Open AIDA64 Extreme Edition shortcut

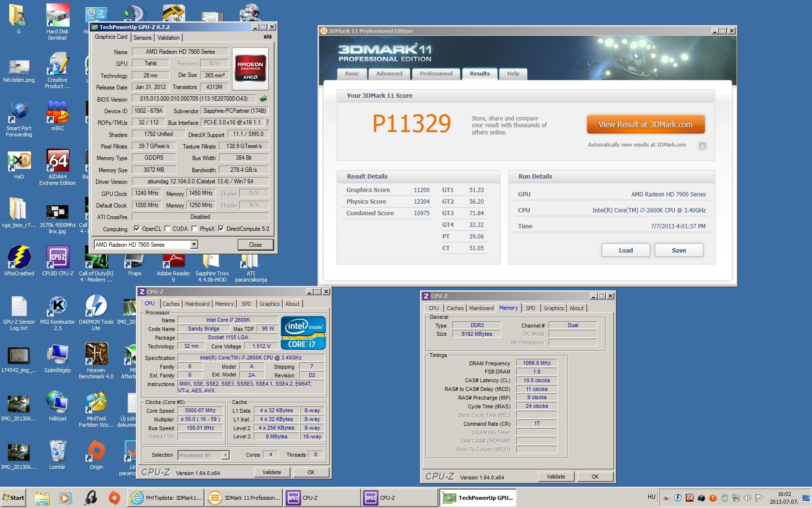click(x=58, y=167)
